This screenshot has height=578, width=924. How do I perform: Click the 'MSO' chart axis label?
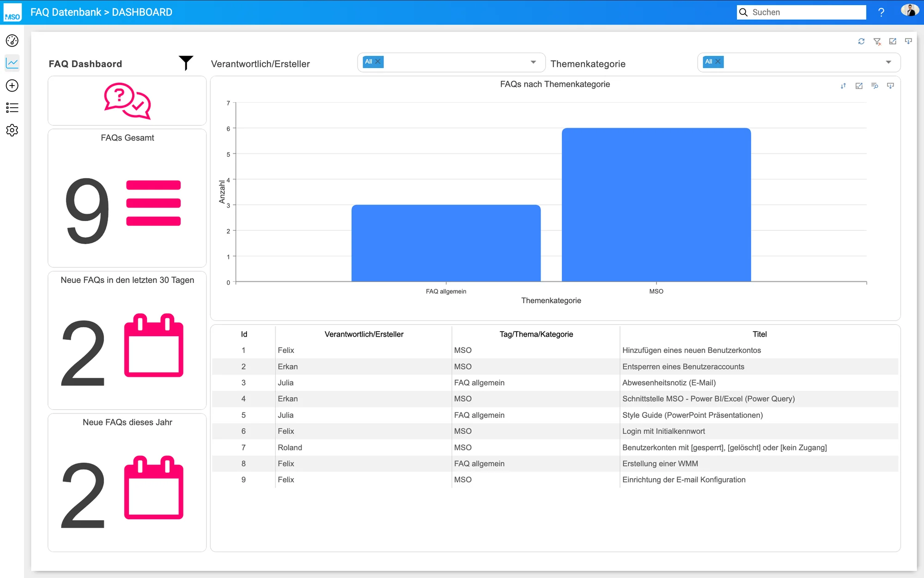click(x=656, y=291)
